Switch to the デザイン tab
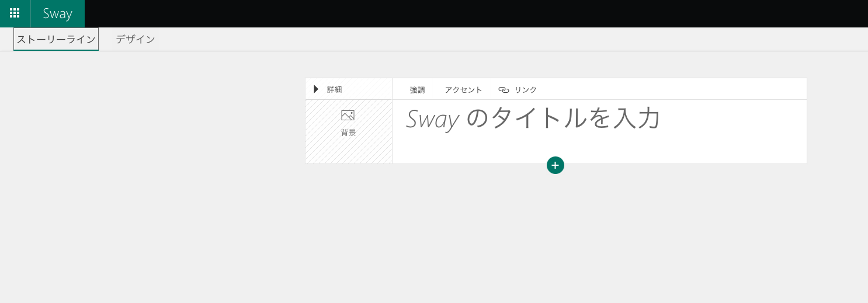Screen dimensions: 868x303 point(135,39)
